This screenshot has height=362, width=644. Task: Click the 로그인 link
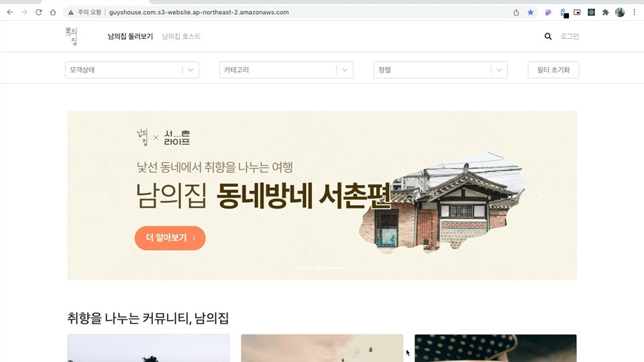570,36
